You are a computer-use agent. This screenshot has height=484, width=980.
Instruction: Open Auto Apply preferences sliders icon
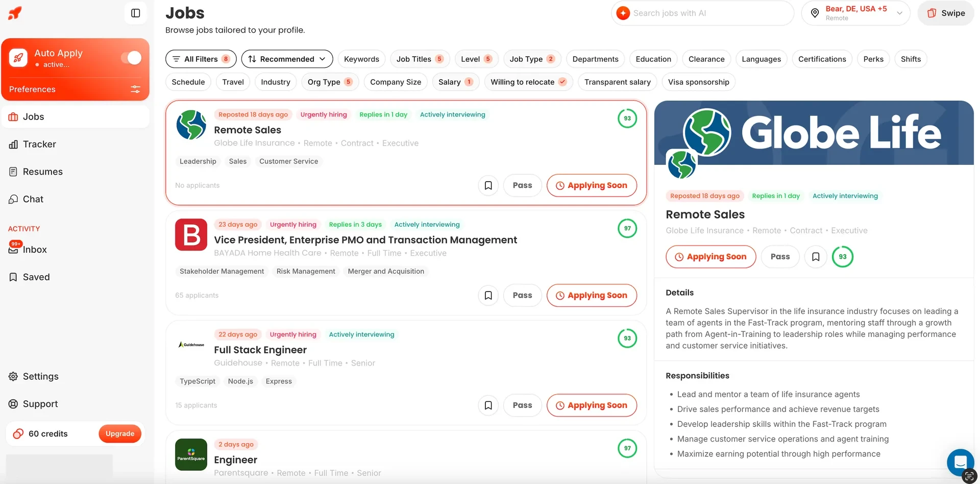135,89
